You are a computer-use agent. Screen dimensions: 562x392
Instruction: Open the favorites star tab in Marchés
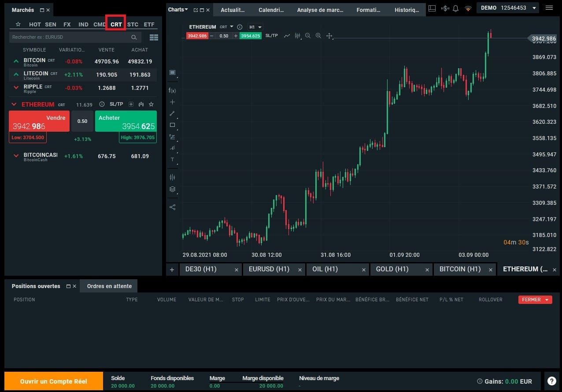(18, 25)
